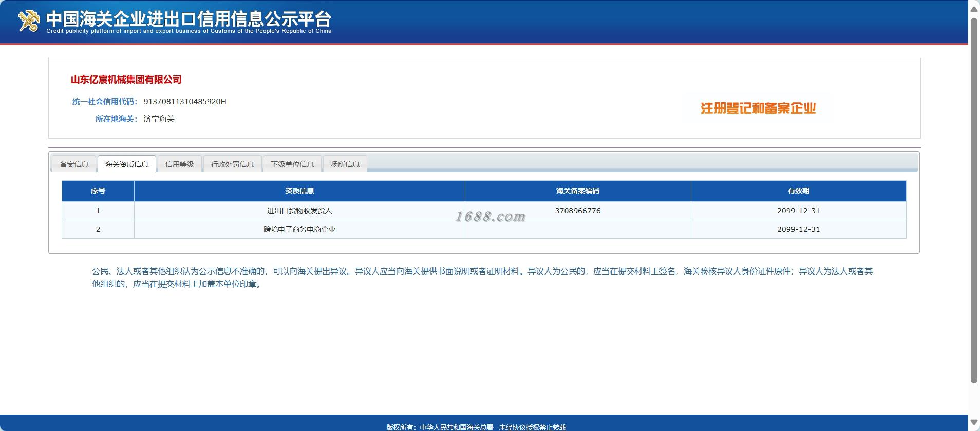The width and height of the screenshot is (980, 431).
Task: Select the 跨境电子商务电商企业 cell
Action: coord(299,229)
